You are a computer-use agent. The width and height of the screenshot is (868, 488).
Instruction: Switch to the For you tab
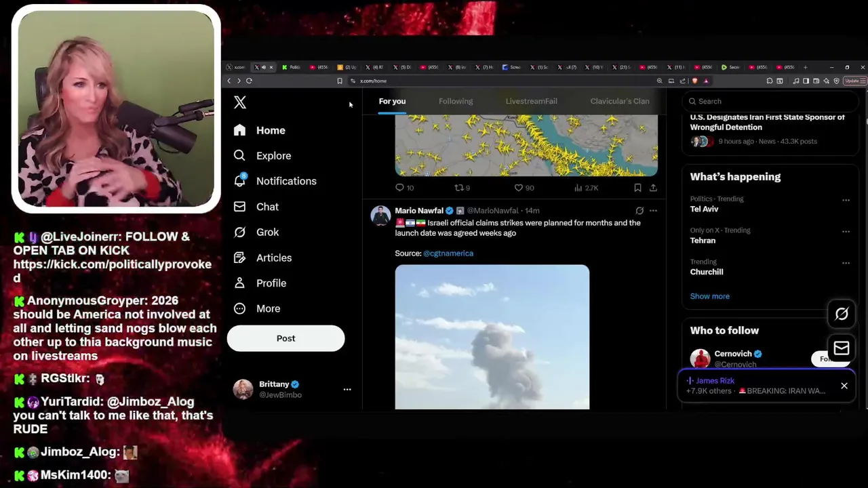(x=392, y=101)
